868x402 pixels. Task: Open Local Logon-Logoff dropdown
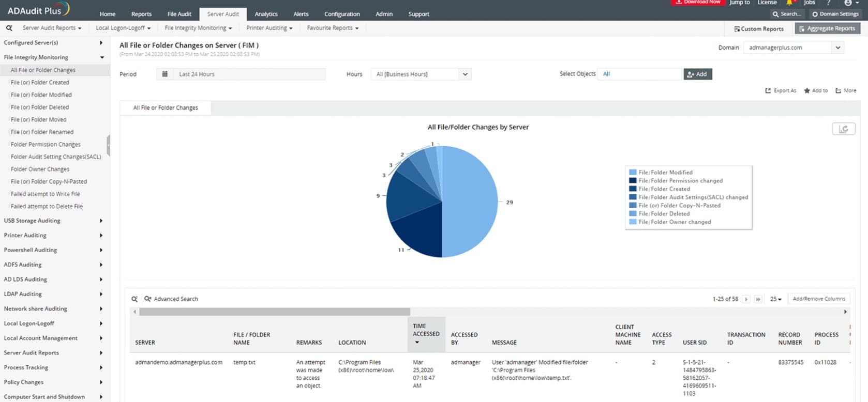(123, 28)
